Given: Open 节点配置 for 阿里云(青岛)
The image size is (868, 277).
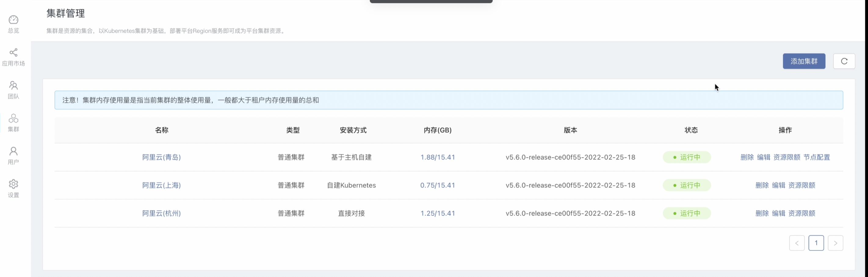Looking at the screenshot, I should (817, 157).
